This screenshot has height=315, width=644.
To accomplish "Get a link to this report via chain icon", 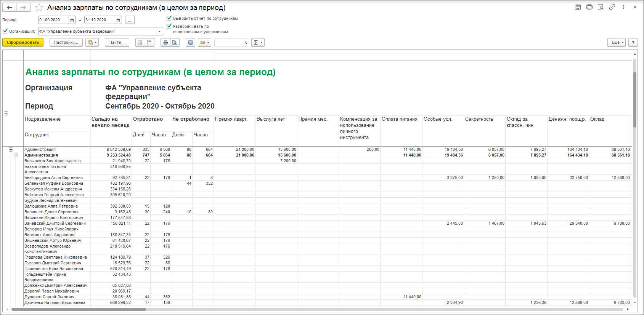I will 612,7.
